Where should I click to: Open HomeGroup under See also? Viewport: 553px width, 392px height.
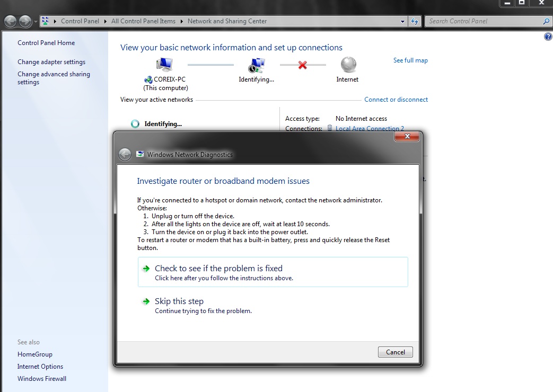[x=35, y=354]
